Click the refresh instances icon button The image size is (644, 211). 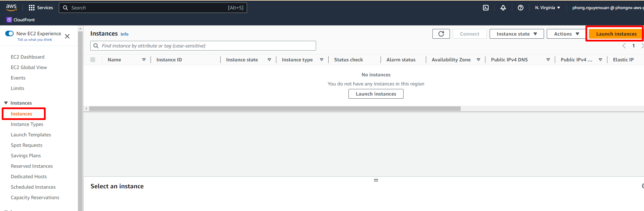pos(441,34)
